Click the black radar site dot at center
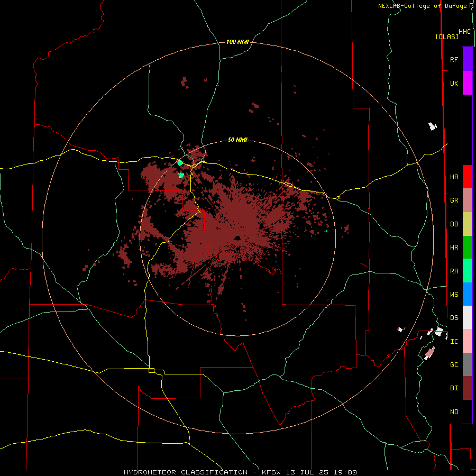Screen dimensions: 476x476 [x=237, y=237]
